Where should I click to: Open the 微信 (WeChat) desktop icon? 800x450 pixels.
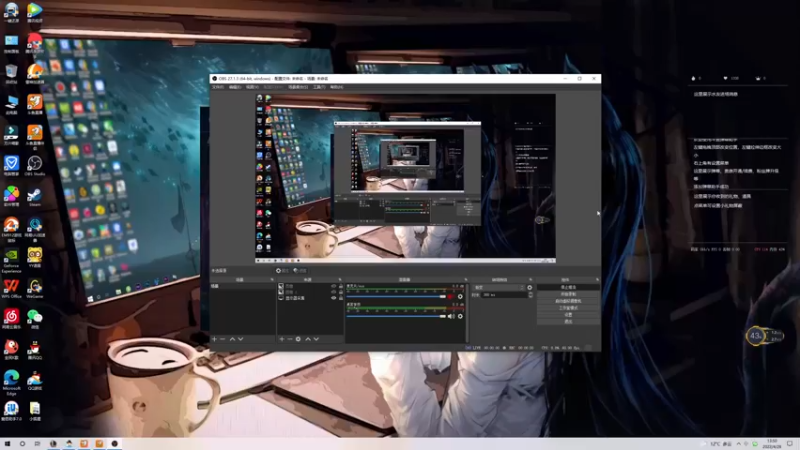pos(35,319)
